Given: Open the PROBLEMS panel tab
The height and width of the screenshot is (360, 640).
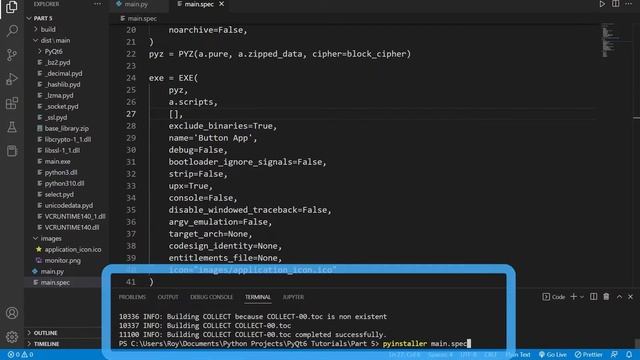Looking at the screenshot, I should (x=132, y=297).
